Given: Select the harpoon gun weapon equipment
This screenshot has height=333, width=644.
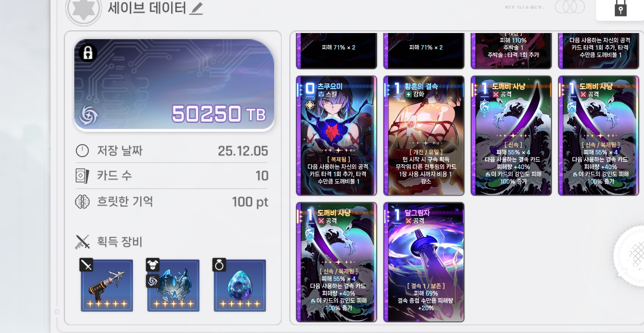Looking at the screenshot, I should (107, 285).
